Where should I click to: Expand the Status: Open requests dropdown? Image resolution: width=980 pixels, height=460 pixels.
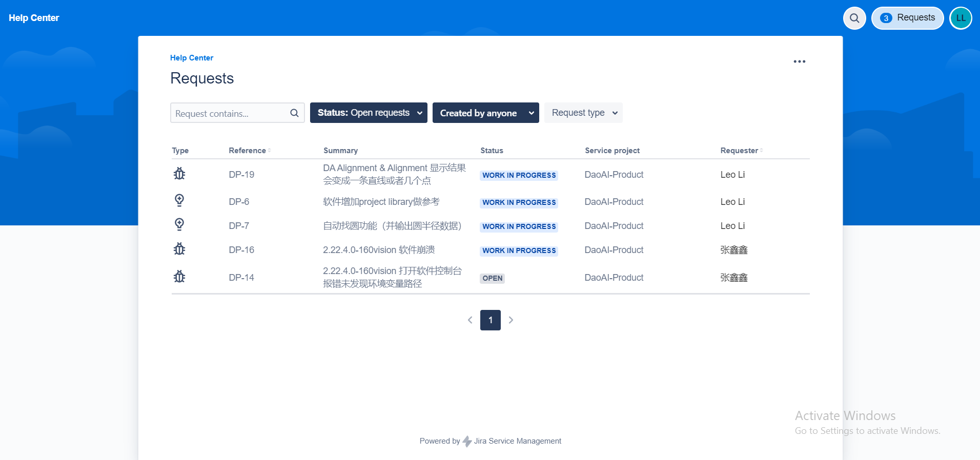pyautogui.click(x=369, y=113)
